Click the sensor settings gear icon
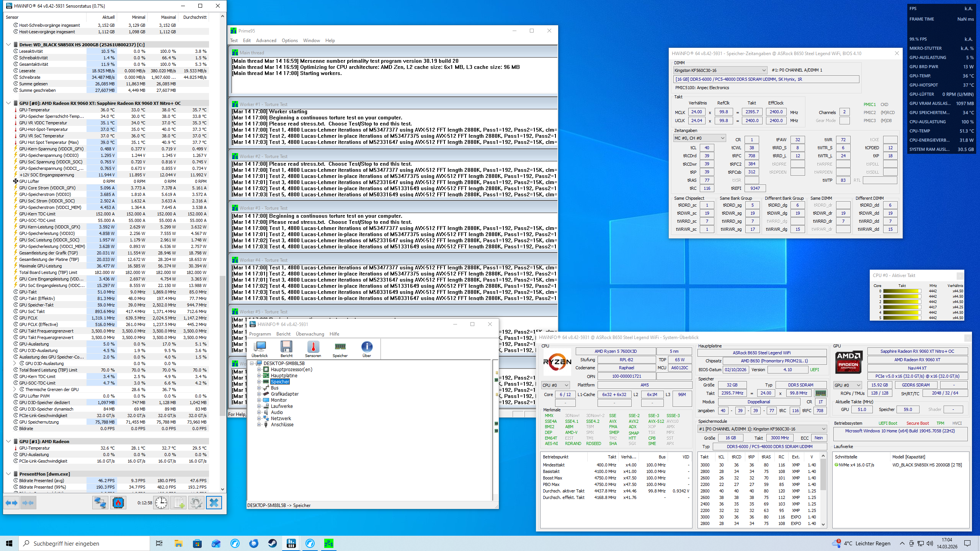Screen dimensions: 980x551 (x=196, y=502)
